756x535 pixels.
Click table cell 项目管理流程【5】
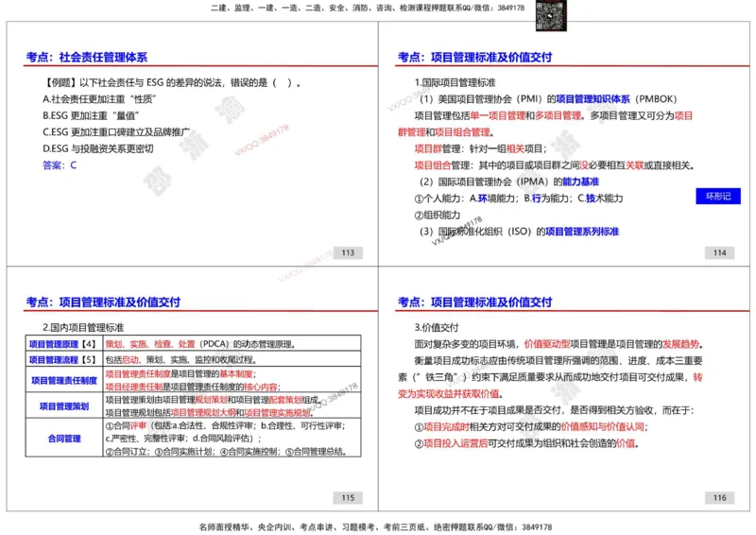pyautogui.click(x=64, y=359)
